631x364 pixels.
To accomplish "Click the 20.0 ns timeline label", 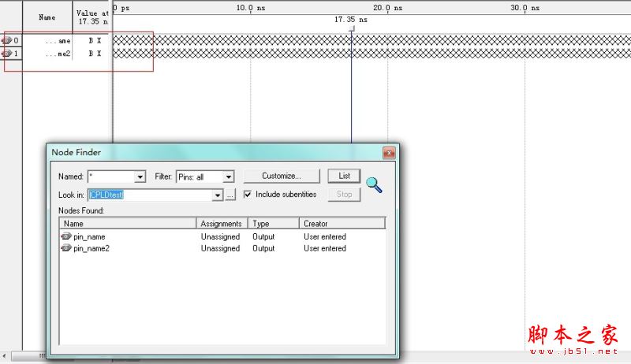I will click(387, 8).
